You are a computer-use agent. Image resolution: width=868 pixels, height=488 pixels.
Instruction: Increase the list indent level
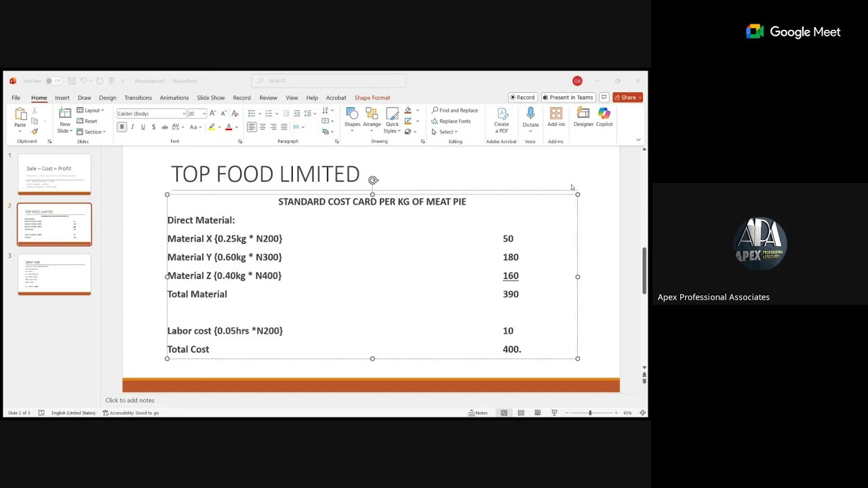pyautogui.click(x=296, y=113)
